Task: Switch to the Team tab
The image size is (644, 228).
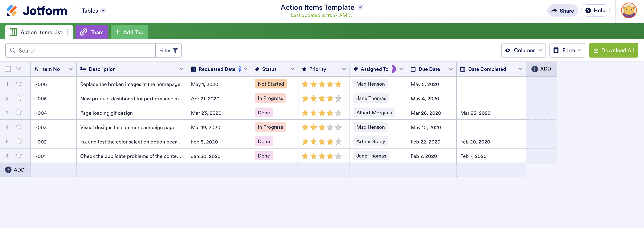Action: click(x=92, y=32)
